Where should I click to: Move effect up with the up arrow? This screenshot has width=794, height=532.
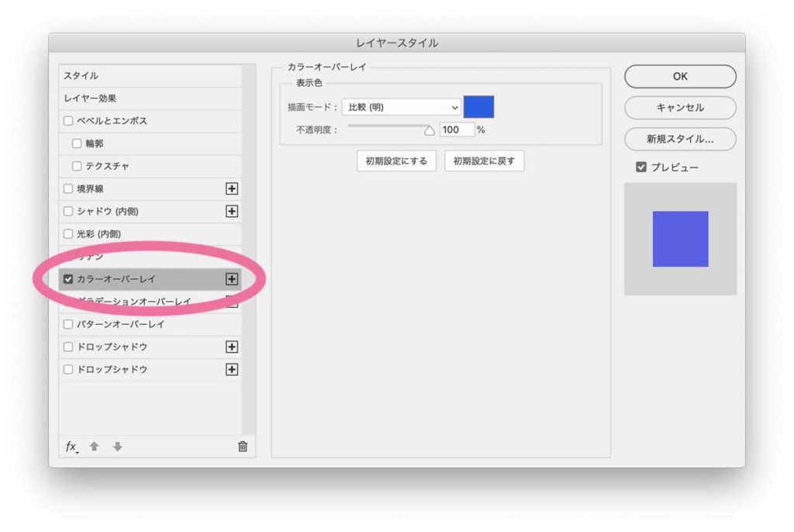point(95,447)
